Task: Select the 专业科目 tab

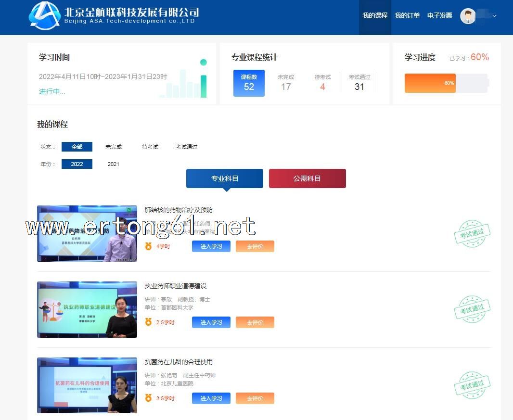Action: click(x=225, y=178)
